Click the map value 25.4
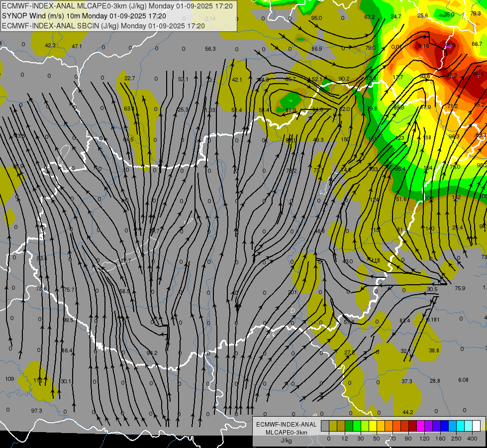487x448 pixels. click(x=458, y=227)
